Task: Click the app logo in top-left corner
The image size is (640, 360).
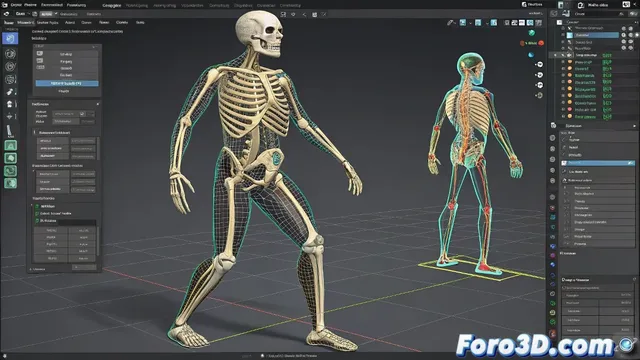Action: 4,5
